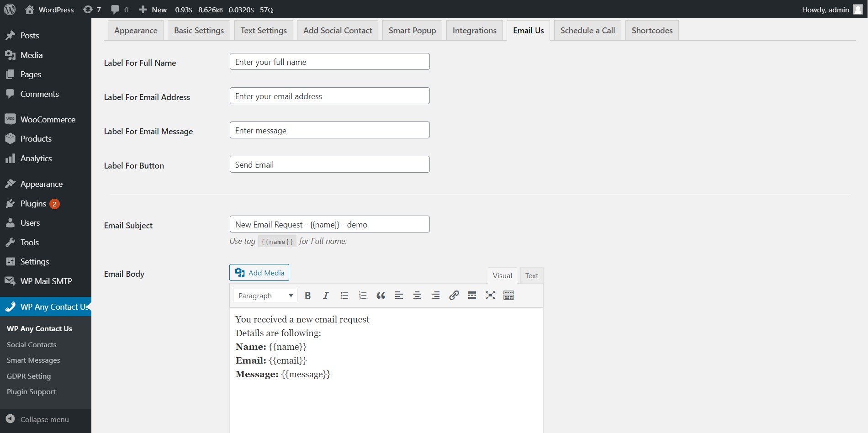
Task: Open GDPR Setting submenu link
Action: [x=29, y=376]
